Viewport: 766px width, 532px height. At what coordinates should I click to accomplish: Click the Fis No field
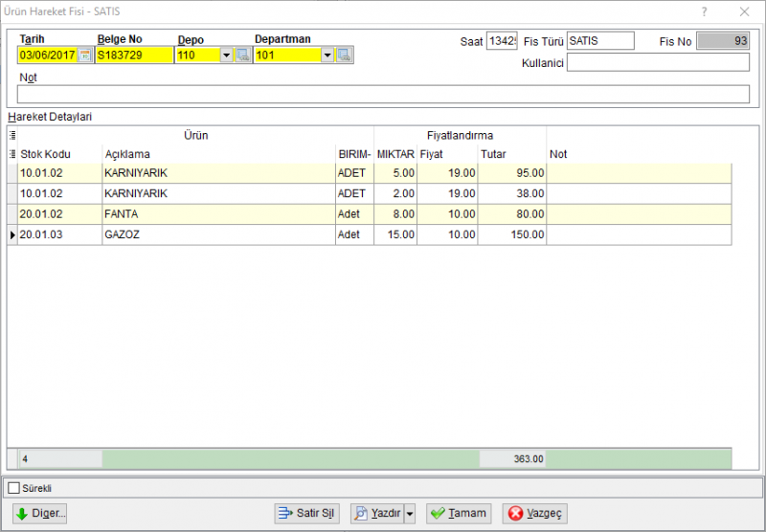[723, 41]
